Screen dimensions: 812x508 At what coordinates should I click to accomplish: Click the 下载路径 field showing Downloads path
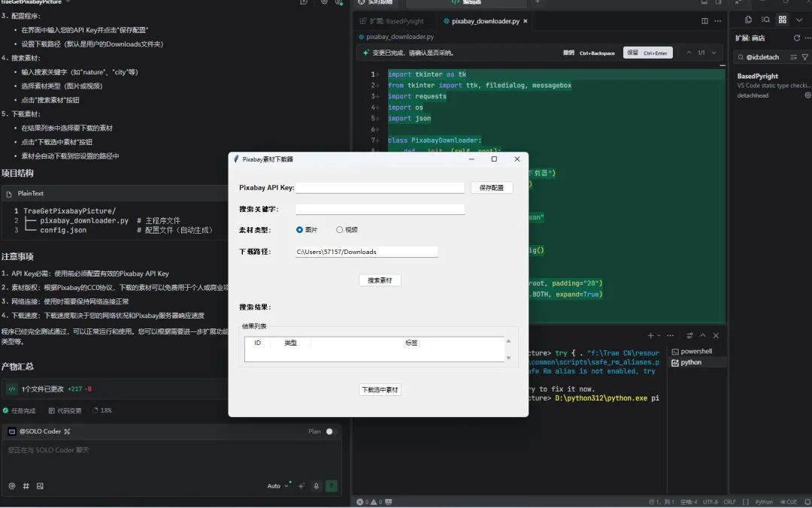367,252
